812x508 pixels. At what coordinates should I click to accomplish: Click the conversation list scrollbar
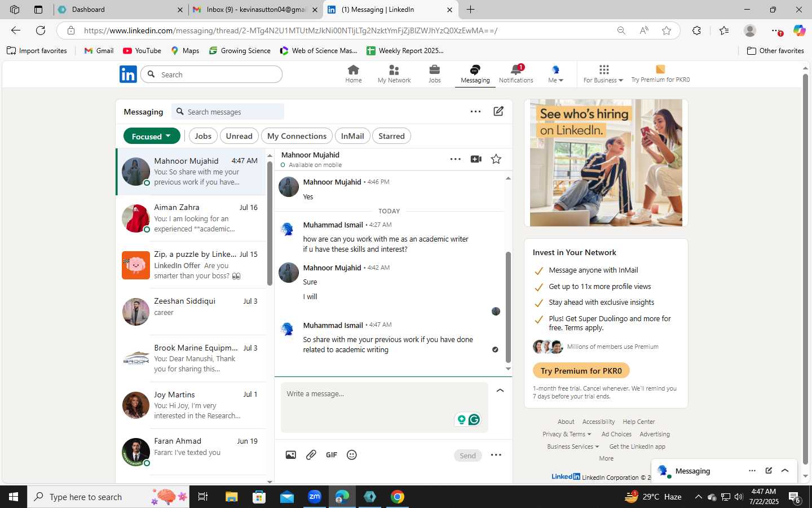click(270, 223)
